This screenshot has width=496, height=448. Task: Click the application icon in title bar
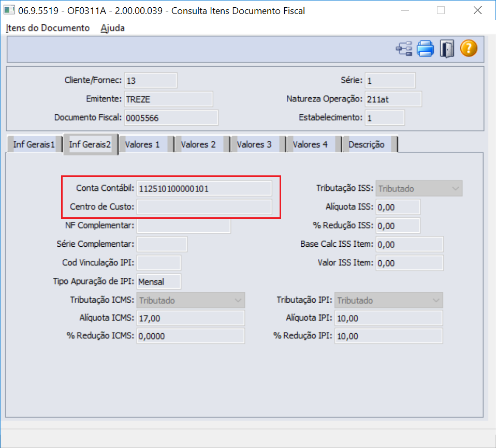click(x=9, y=10)
